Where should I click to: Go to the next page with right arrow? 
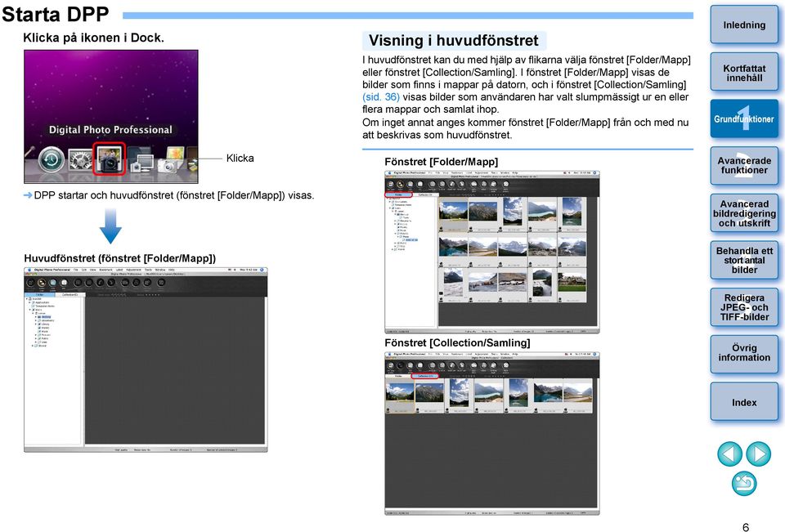click(x=759, y=454)
